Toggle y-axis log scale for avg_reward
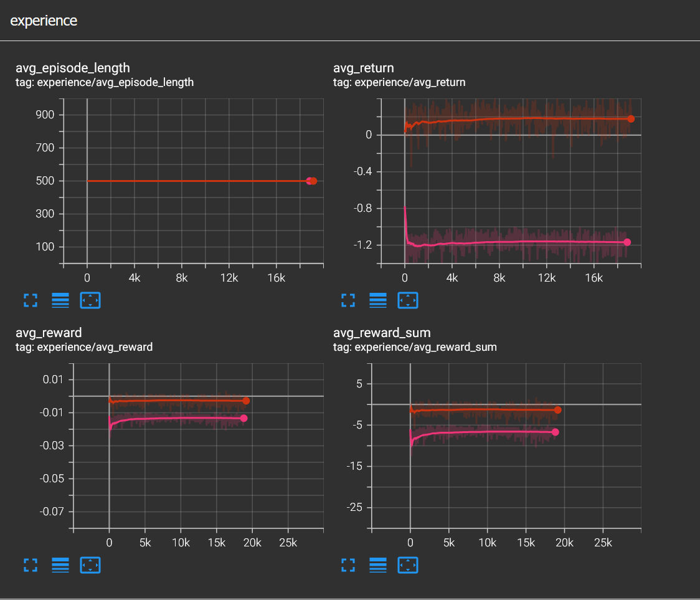The image size is (700, 600). pyautogui.click(x=60, y=565)
